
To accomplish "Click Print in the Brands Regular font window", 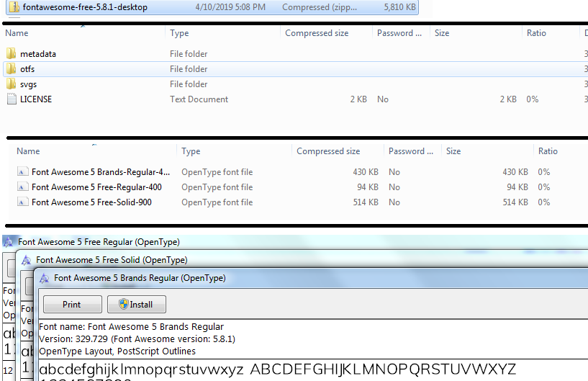I will [73, 305].
